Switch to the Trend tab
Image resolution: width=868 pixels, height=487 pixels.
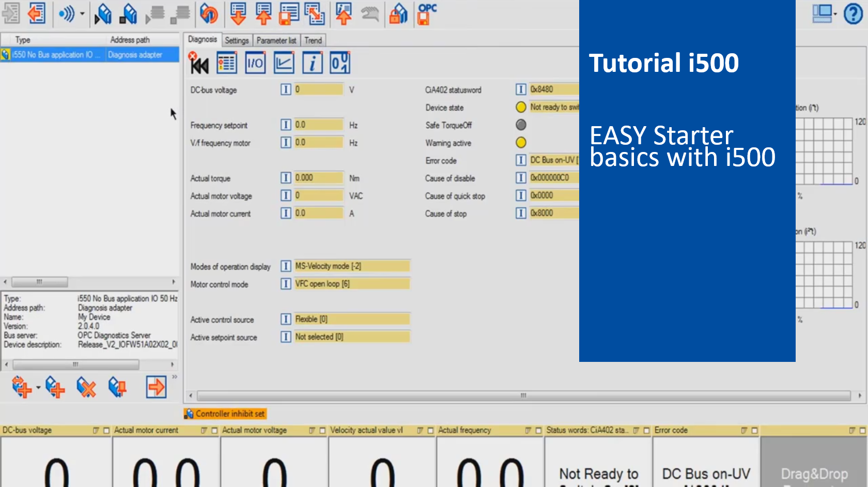tap(313, 40)
